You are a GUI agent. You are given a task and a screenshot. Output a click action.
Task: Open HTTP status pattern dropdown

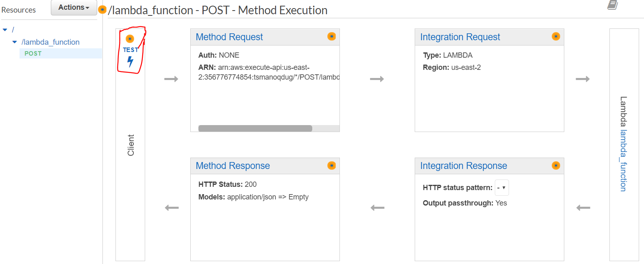(x=502, y=188)
